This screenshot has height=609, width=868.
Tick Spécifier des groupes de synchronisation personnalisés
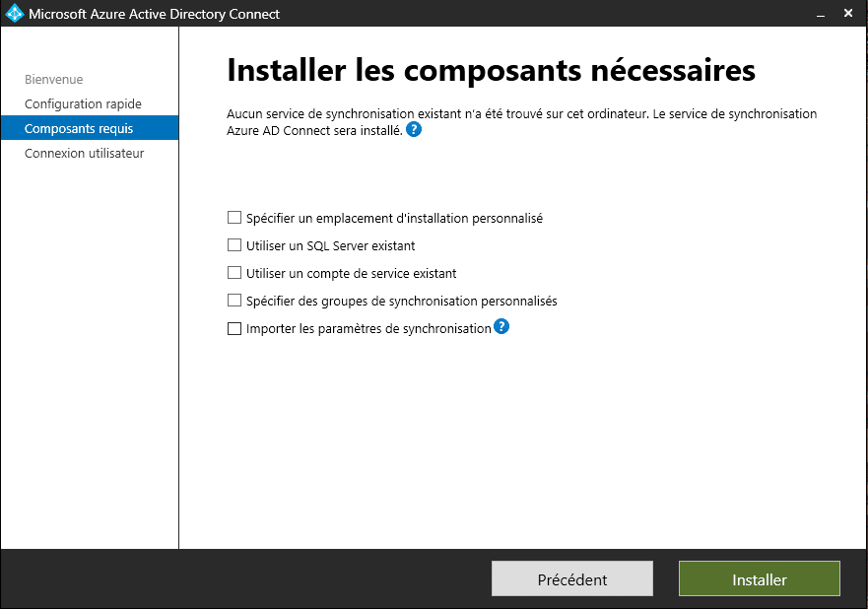click(234, 301)
